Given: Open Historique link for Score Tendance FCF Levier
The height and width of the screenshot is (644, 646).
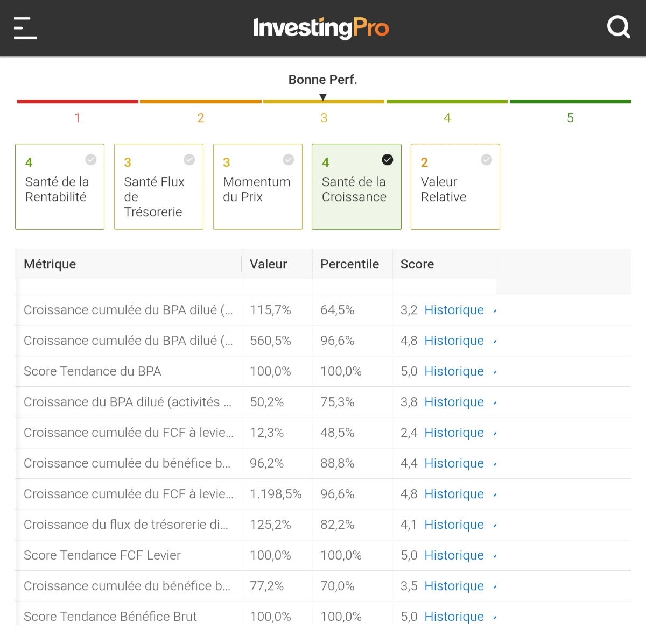Looking at the screenshot, I should click(454, 555).
